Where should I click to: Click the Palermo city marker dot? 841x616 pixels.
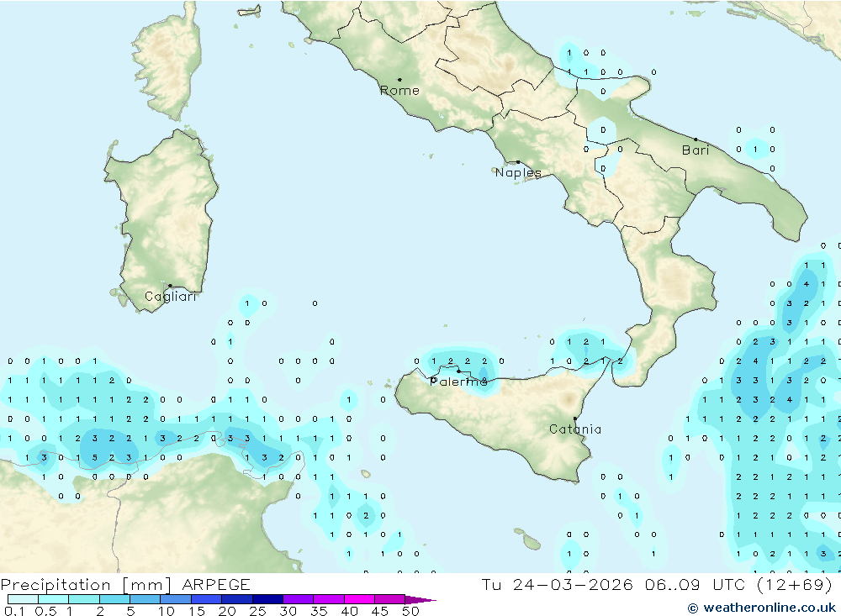[458, 371]
